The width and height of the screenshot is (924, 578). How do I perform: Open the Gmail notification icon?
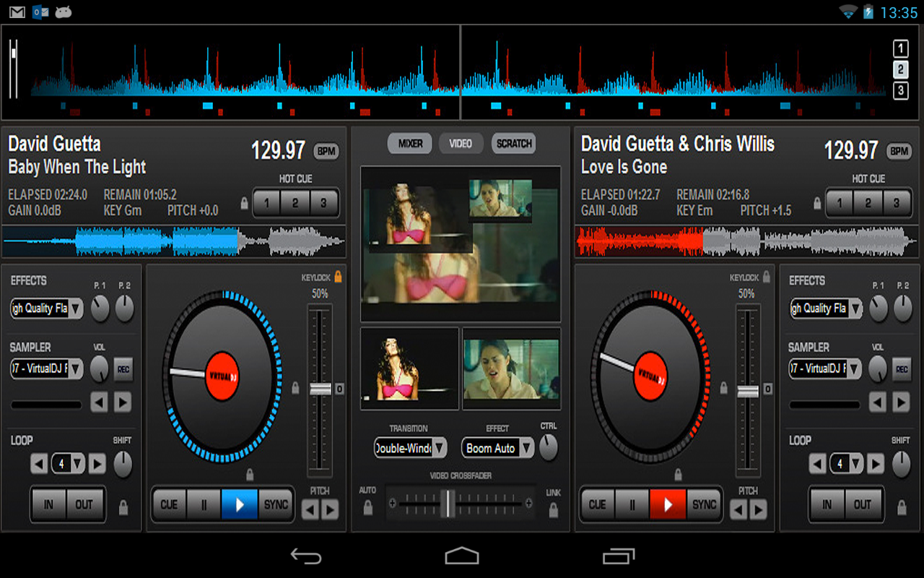17,12
